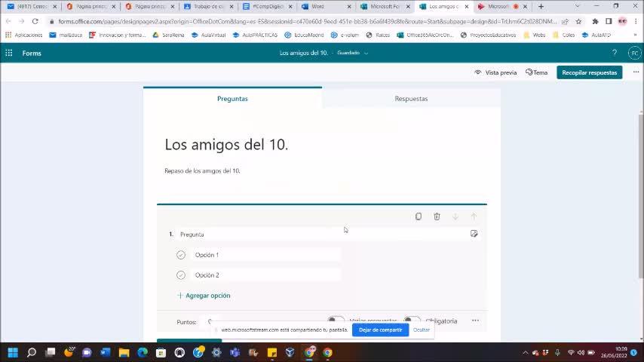644x362 pixels.
Task: Click the form title Los amigos del 10.
Action: tap(226, 145)
